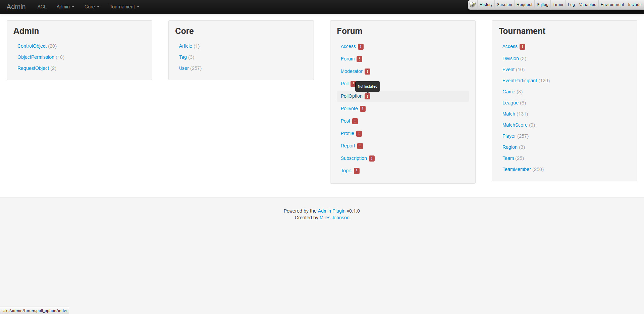Click the not-installed badge next to PollOption
Viewport: 644px width, 314px height.
point(367,96)
